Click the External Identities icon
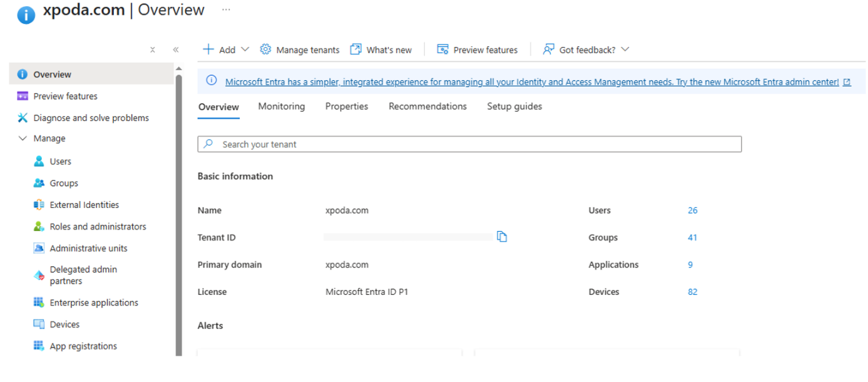The width and height of the screenshot is (868, 382). tap(38, 205)
